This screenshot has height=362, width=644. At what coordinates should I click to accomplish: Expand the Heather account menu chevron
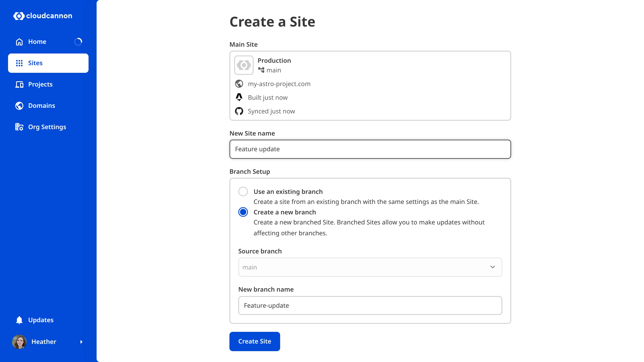click(82, 342)
